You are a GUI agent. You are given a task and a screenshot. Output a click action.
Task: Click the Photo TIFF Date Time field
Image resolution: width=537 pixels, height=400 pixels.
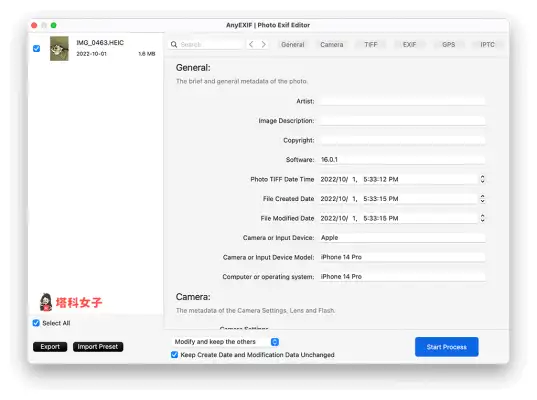point(398,179)
